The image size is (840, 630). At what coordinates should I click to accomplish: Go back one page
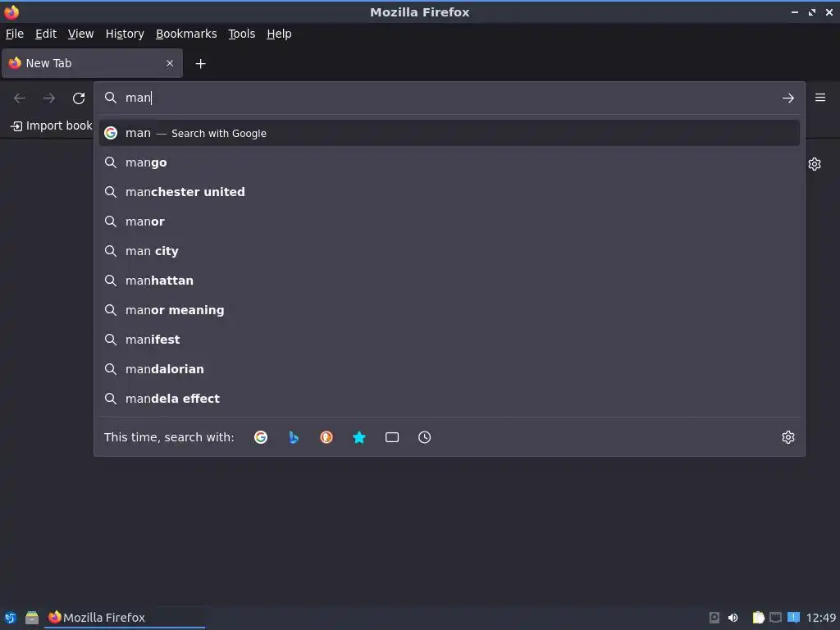20,98
